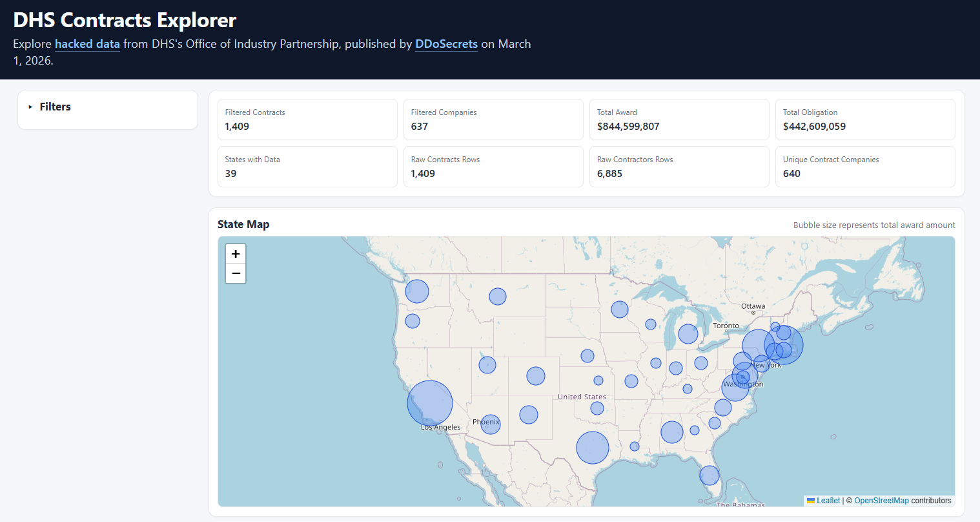Click the zoom out icon on the map

[x=236, y=273]
